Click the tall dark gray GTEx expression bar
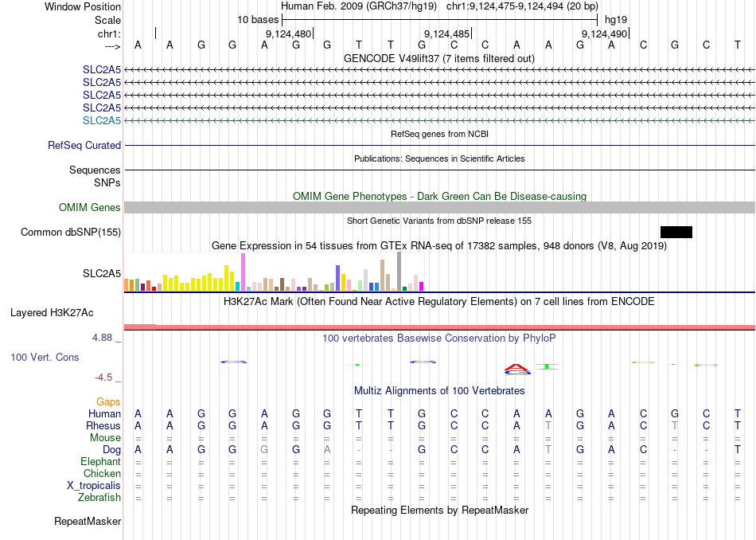Image resolution: width=756 pixels, height=540 pixels. pyautogui.click(x=399, y=272)
